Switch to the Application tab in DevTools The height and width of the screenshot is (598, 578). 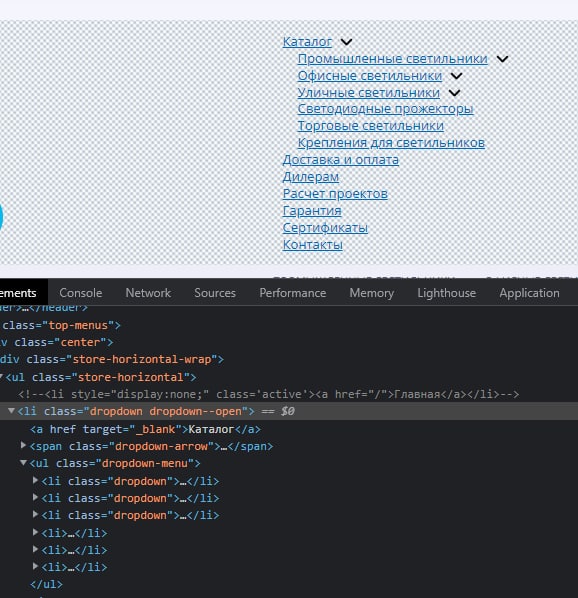(x=529, y=293)
